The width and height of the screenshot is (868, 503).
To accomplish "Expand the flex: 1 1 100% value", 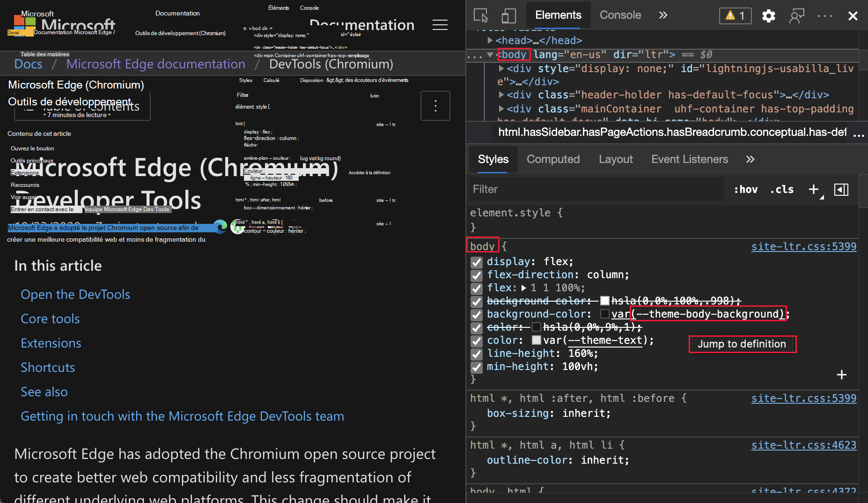I will [524, 288].
